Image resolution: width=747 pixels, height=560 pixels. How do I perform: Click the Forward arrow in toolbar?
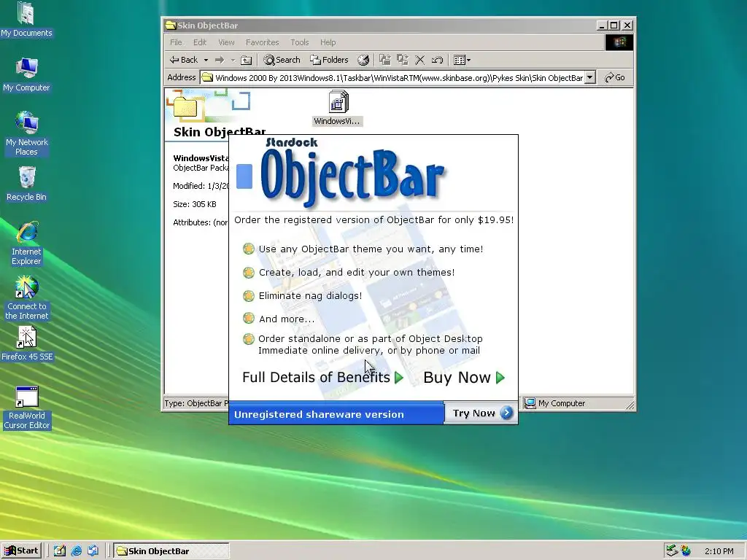click(220, 60)
